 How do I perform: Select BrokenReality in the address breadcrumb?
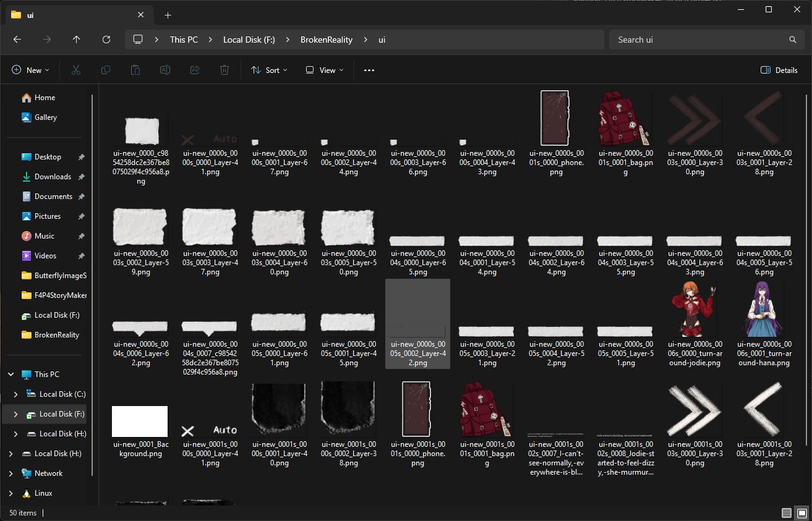tap(326, 40)
